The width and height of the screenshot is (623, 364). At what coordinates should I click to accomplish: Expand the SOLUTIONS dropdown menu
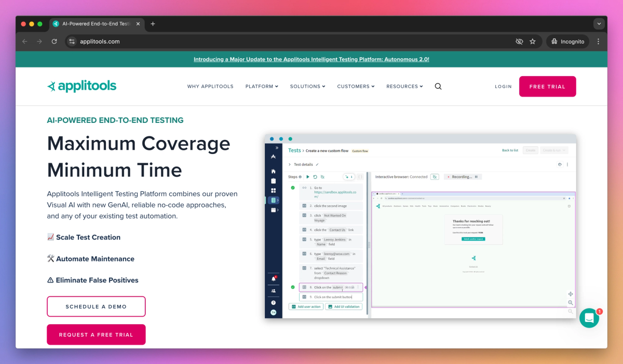pyautogui.click(x=307, y=87)
